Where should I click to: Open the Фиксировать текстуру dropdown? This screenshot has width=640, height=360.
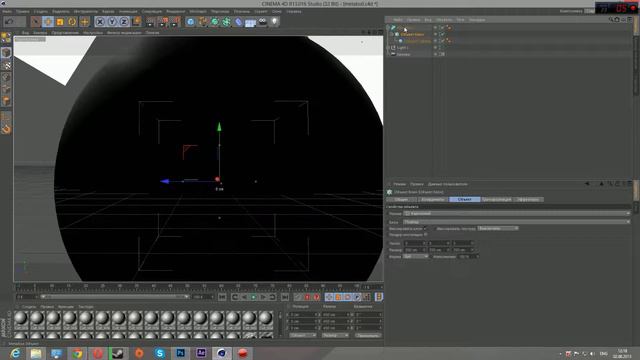[498, 228]
